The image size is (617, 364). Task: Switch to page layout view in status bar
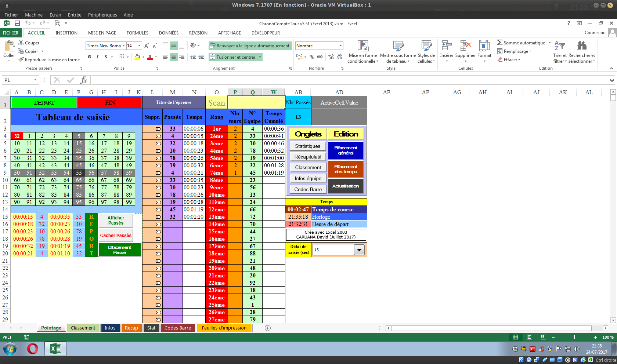click(x=529, y=337)
